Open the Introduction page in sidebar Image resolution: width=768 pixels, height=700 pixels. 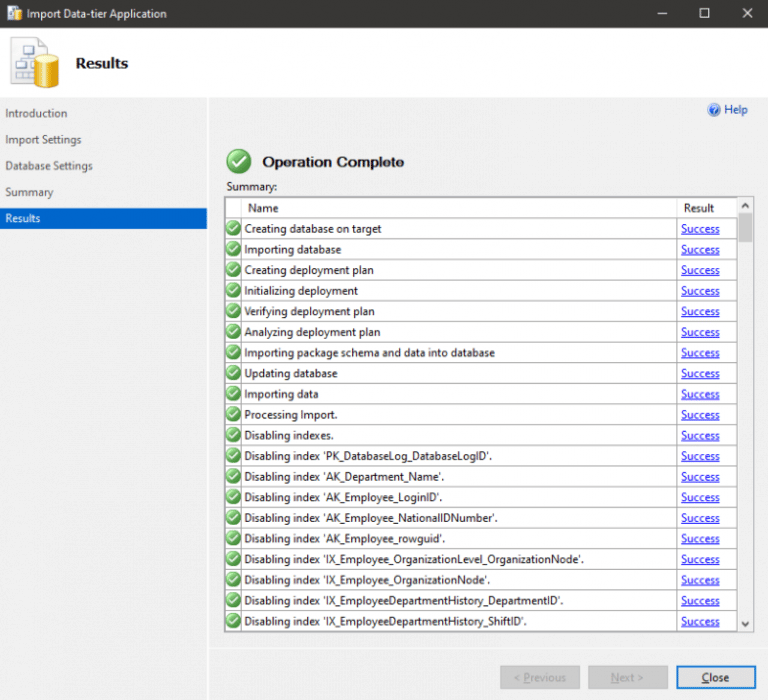click(37, 113)
